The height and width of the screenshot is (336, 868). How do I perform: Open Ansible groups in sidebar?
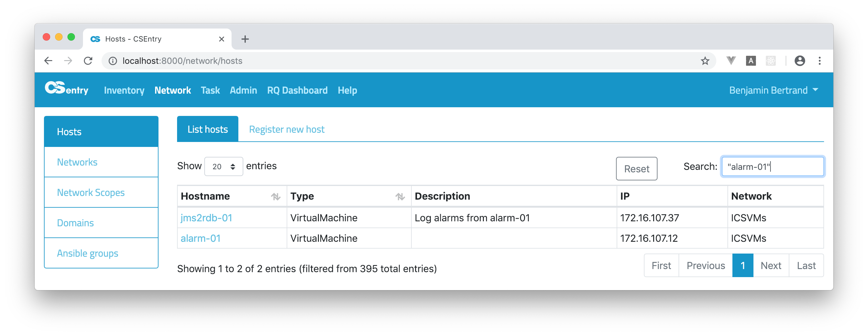88,253
